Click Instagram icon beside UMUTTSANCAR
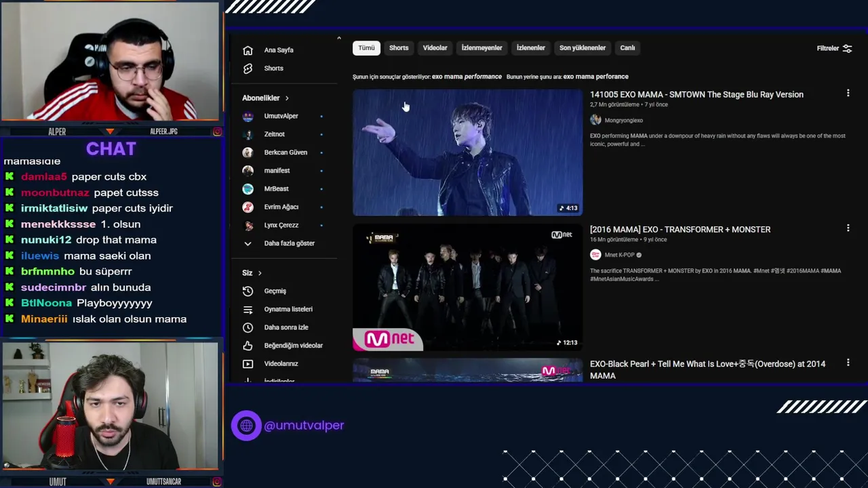Image resolution: width=868 pixels, height=488 pixels. tap(217, 482)
